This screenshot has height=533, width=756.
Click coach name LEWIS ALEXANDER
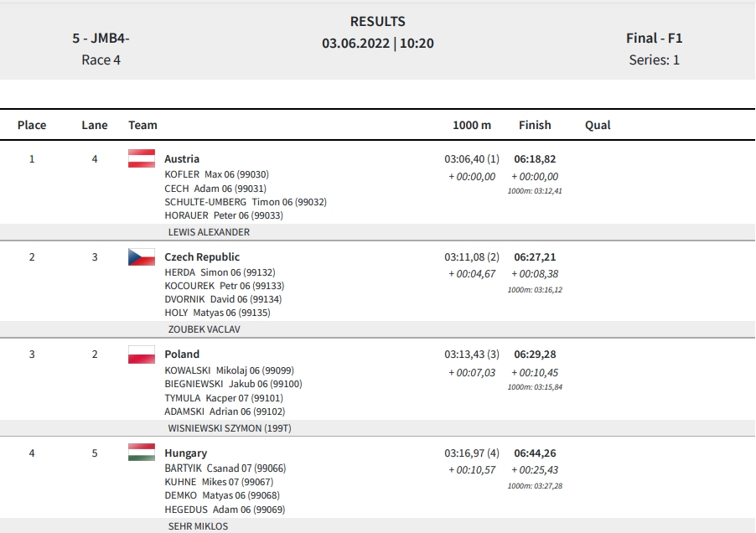209,232
